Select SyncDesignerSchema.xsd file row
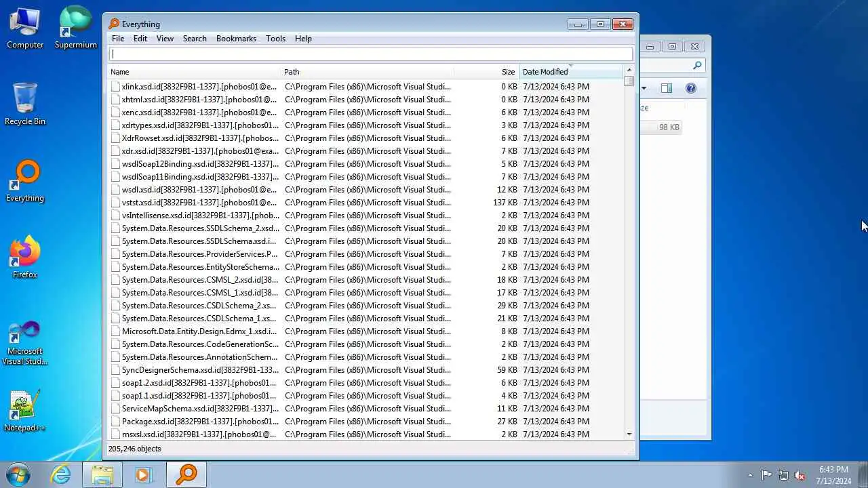Image resolution: width=868 pixels, height=488 pixels. pyautogui.click(x=366, y=370)
